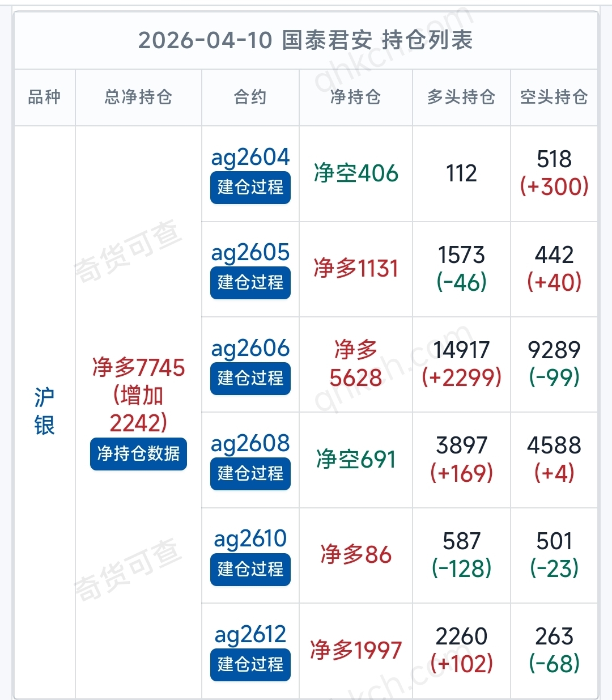This screenshot has width=612, height=700.
Task: Select the ag2605 contract link
Action: (x=250, y=252)
